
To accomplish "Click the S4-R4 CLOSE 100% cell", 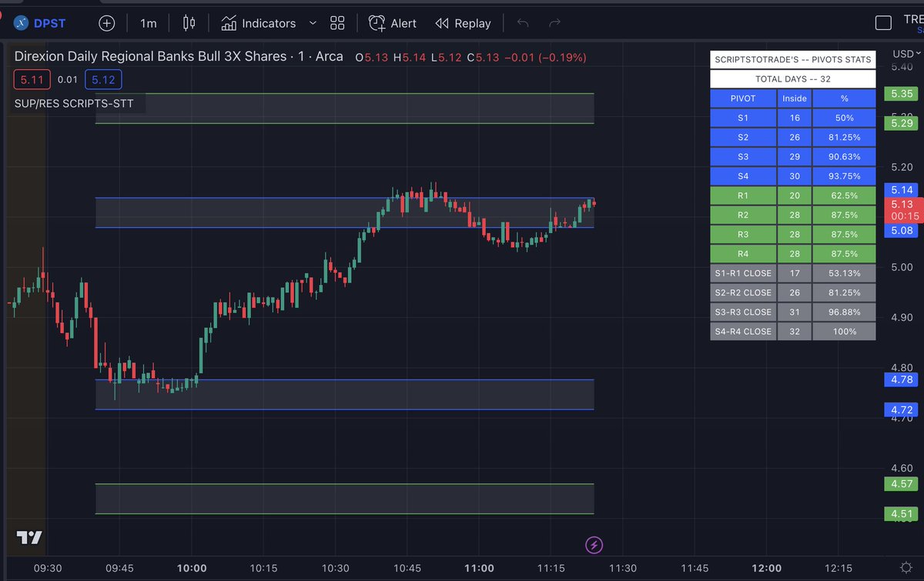I will click(844, 331).
